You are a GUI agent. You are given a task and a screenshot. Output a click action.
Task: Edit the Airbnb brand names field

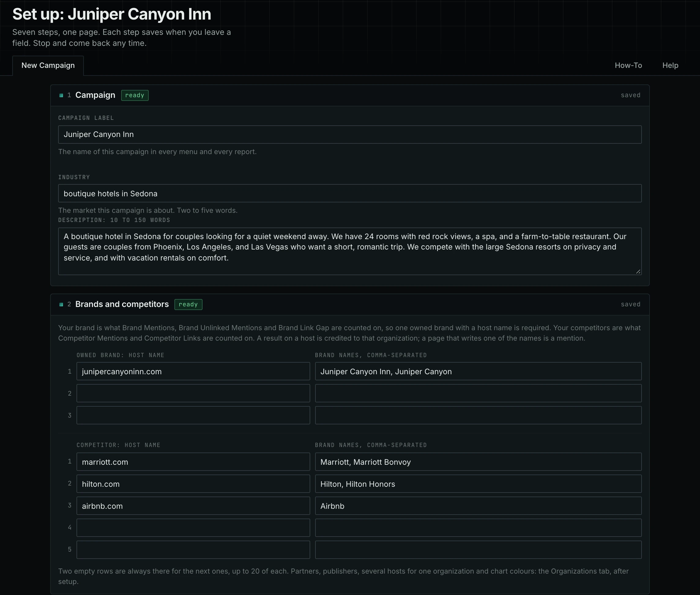pyautogui.click(x=478, y=506)
